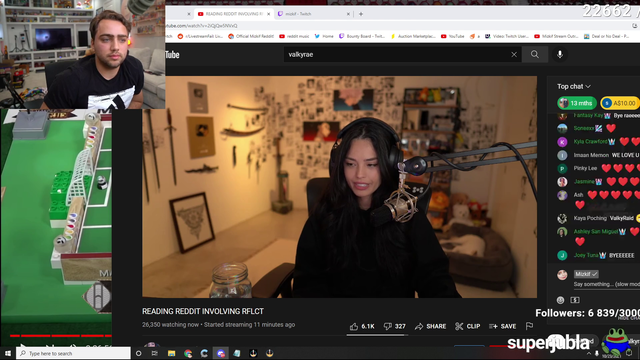Report the video with the flag icon

[x=529, y=326]
